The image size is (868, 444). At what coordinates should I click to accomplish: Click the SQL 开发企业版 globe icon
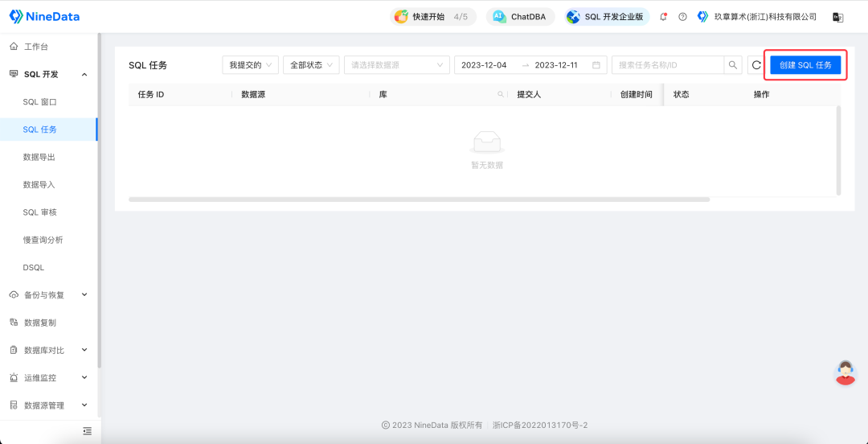click(x=574, y=17)
